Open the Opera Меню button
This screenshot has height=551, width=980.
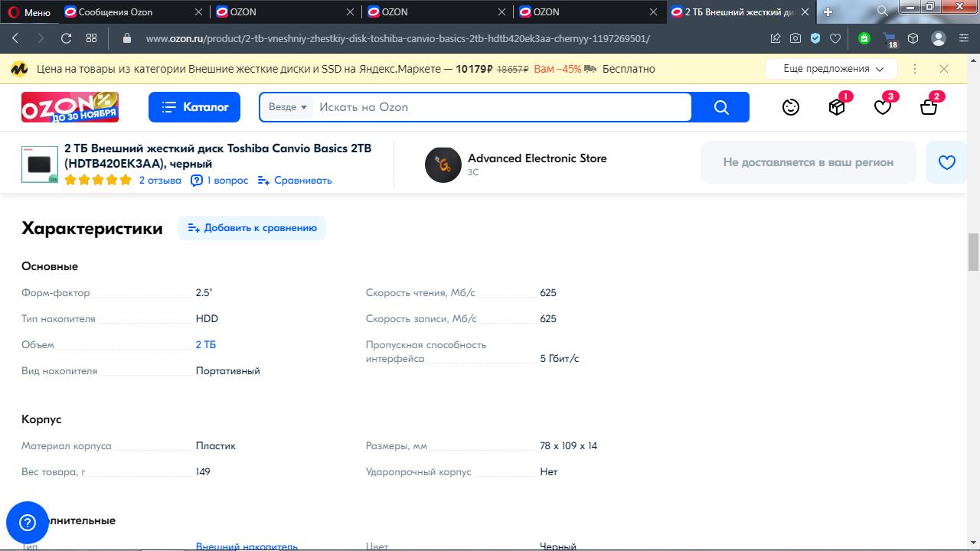click(30, 12)
